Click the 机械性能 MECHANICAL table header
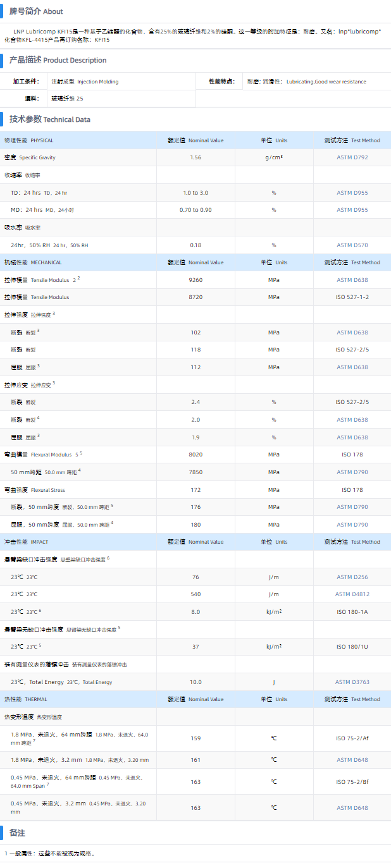This screenshot has width=391, height=868. (33, 262)
